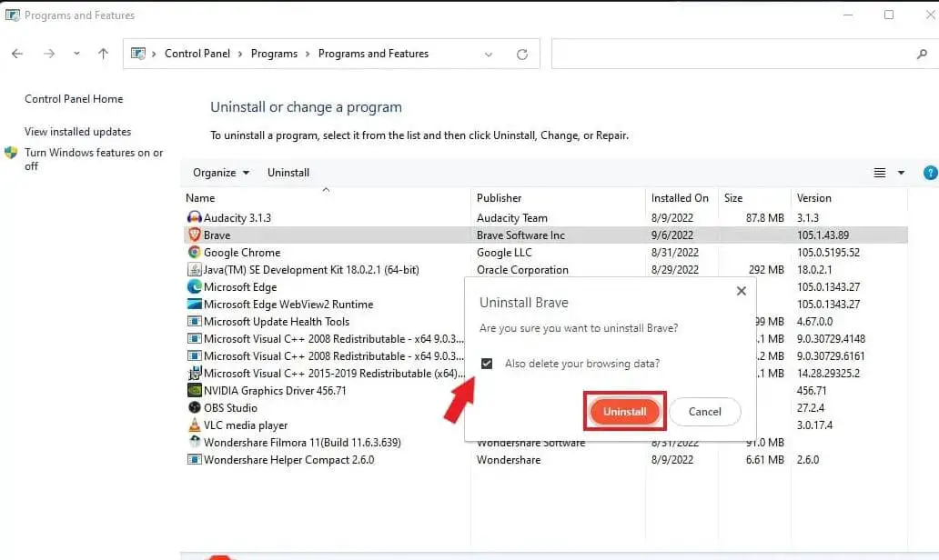The image size is (939, 560).
Task: Click the Wondershare Helper Compact icon
Action: click(x=194, y=459)
